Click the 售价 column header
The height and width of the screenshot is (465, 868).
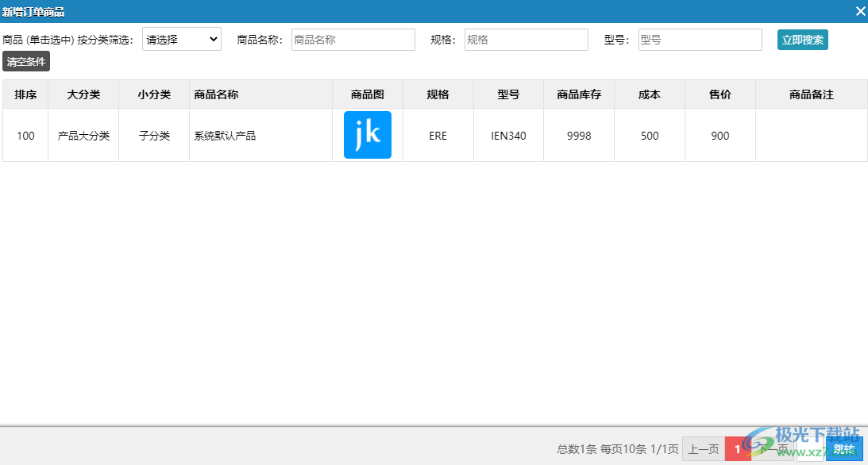tap(720, 94)
